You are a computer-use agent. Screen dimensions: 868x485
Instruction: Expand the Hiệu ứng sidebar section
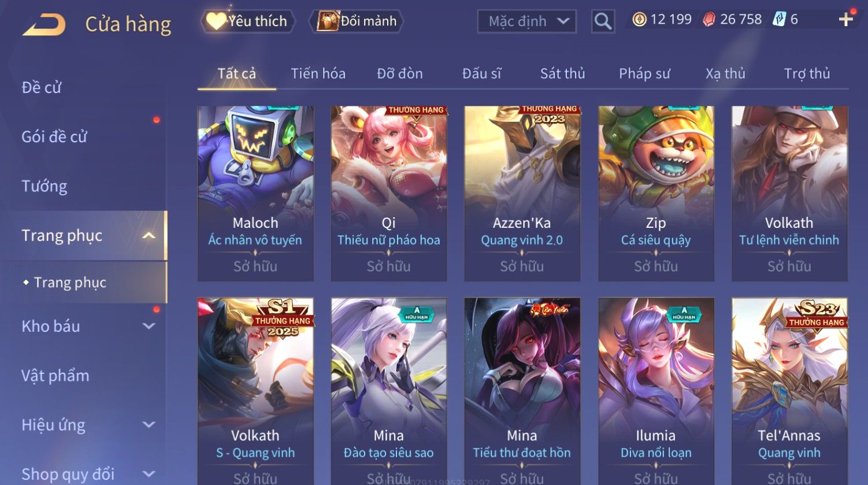click(x=149, y=425)
